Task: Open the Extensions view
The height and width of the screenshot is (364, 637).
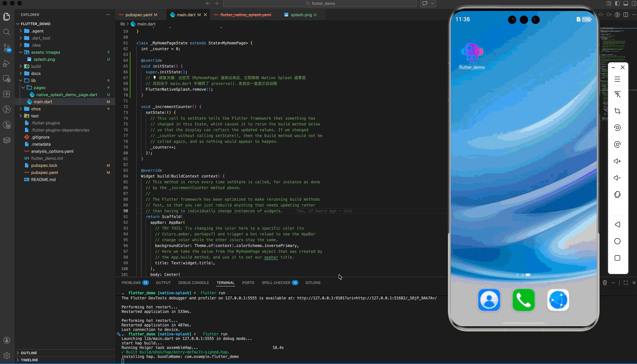Action: [x=7, y=94]
